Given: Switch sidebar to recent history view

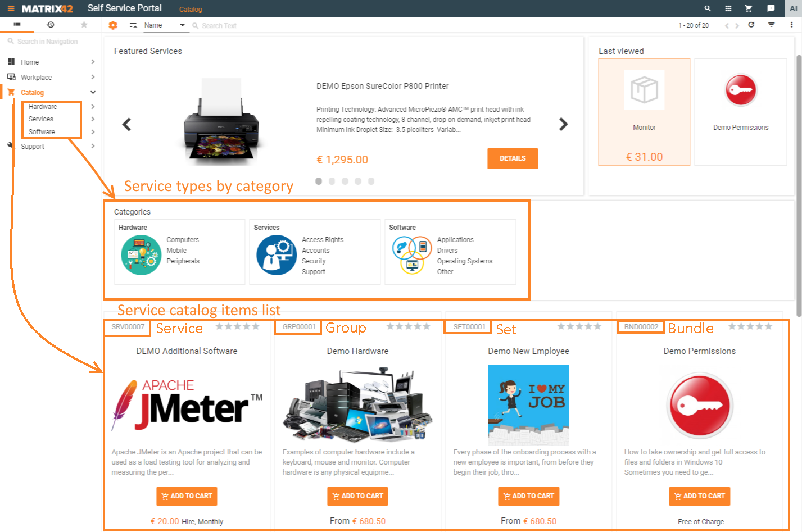Looking at the screenshot, I should [51, 25].
